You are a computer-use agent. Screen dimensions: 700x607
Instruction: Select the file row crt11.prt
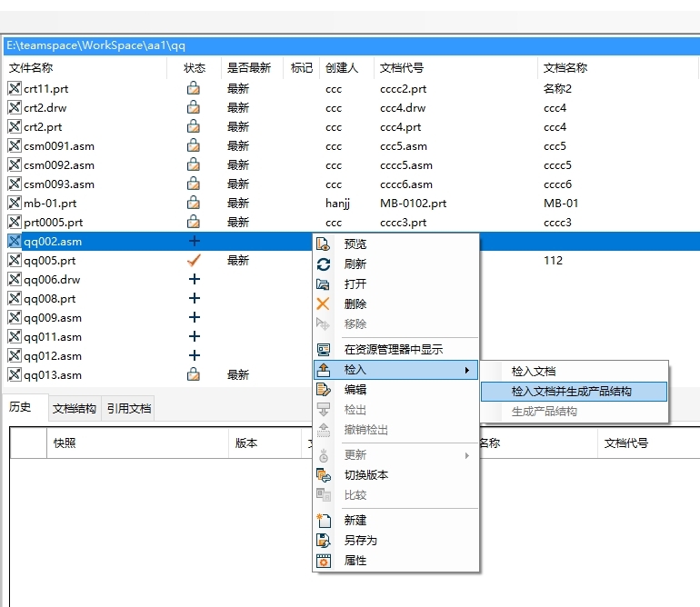352,88
